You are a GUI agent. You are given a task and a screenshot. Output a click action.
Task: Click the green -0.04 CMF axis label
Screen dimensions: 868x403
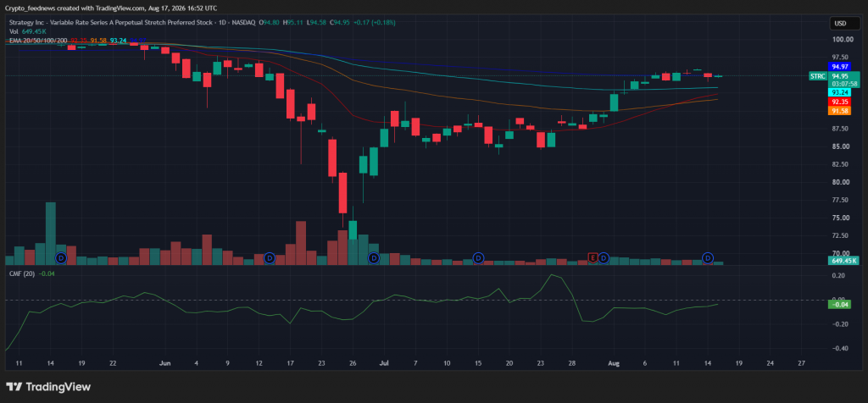(840, 304)
